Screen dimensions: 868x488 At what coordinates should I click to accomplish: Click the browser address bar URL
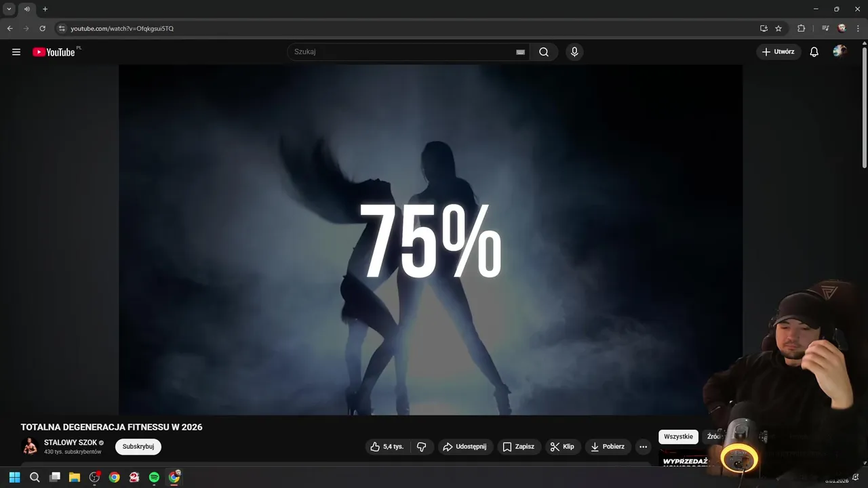coord(122,28)
